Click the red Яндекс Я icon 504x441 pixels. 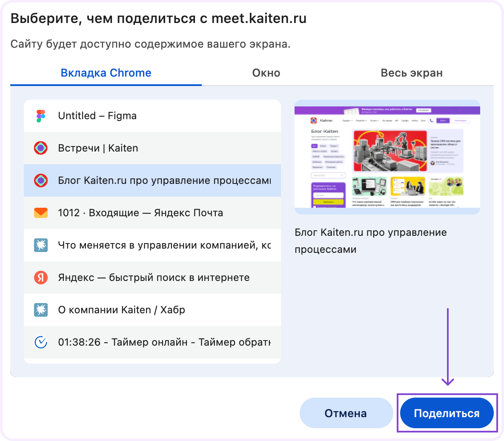coord(41,278)
